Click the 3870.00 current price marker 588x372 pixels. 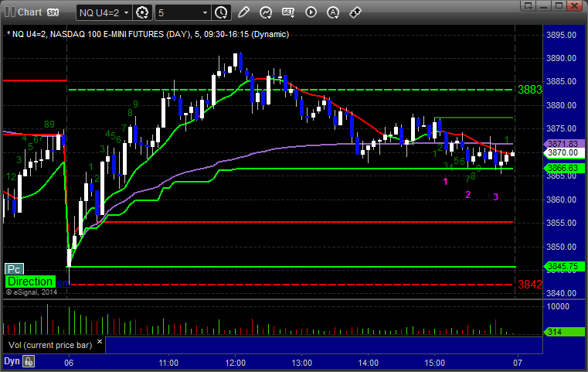coord(563,152)
